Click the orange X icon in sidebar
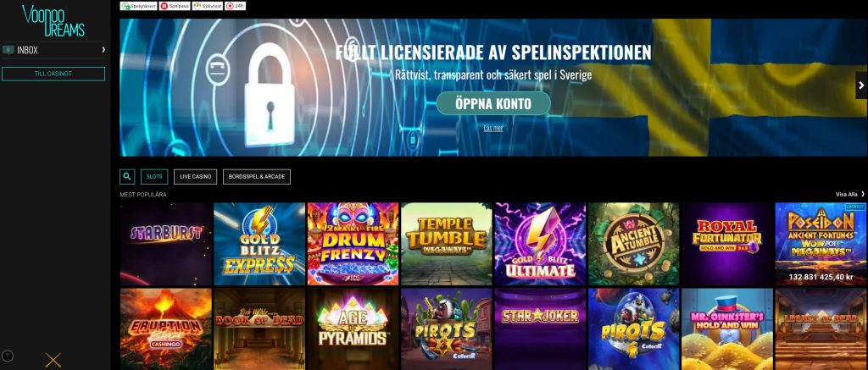The height and width of the screenshot is (370, 868). pos(53,360)
